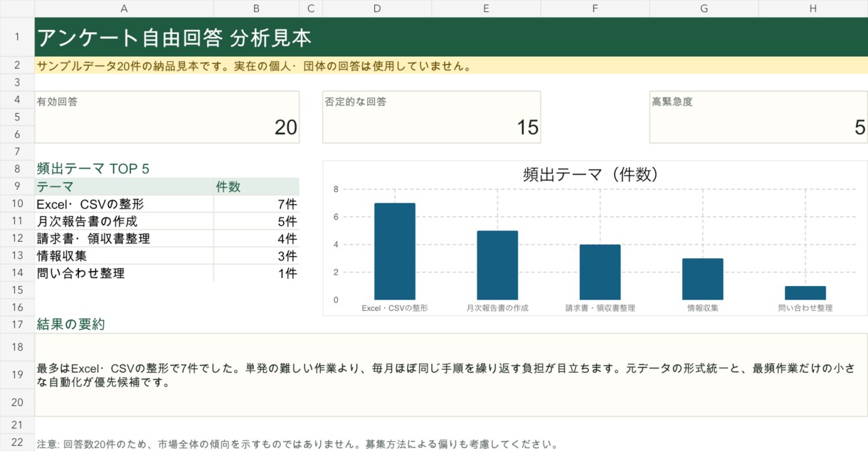Select the 7件 count cell
The height and width of the screenshot is (451, 868).
pyautogui.click(x=256, y=204)
